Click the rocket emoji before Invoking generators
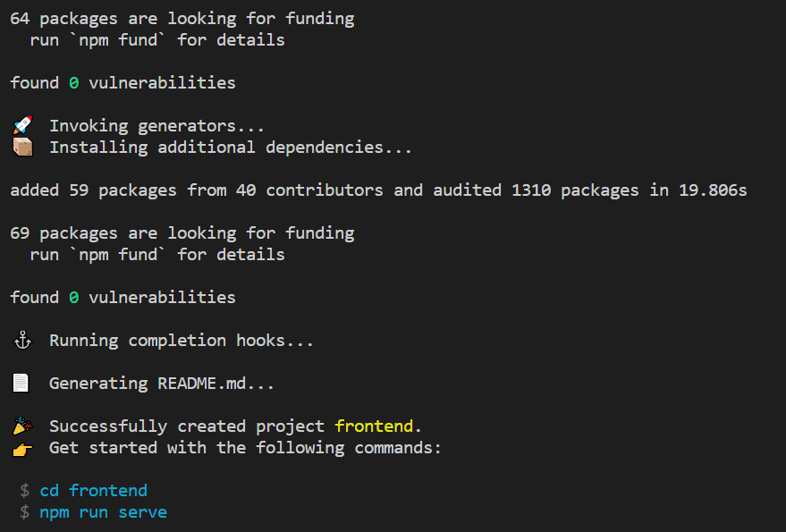This screenshot has width=786, height=532. 22,125
